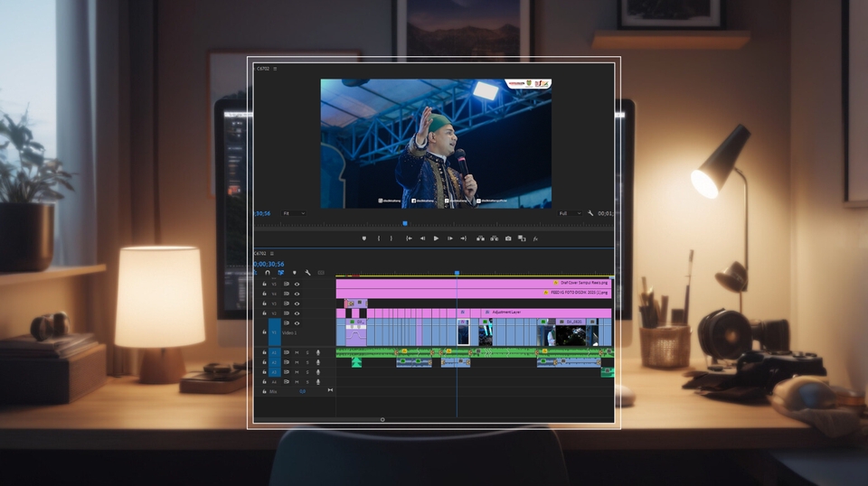Screen dimensions: 868x486
Task: Open playback resolution dropdown showing Full
Action: point(570,213)
